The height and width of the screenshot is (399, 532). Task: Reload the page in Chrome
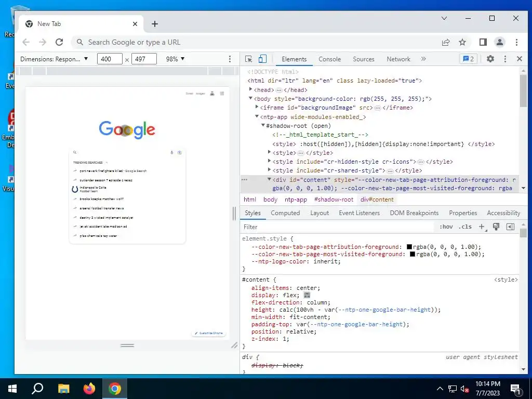click(59, 42)
